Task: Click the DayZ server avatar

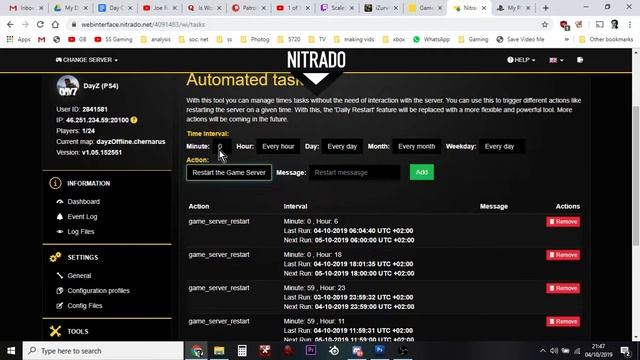Action: pos(68,86)
